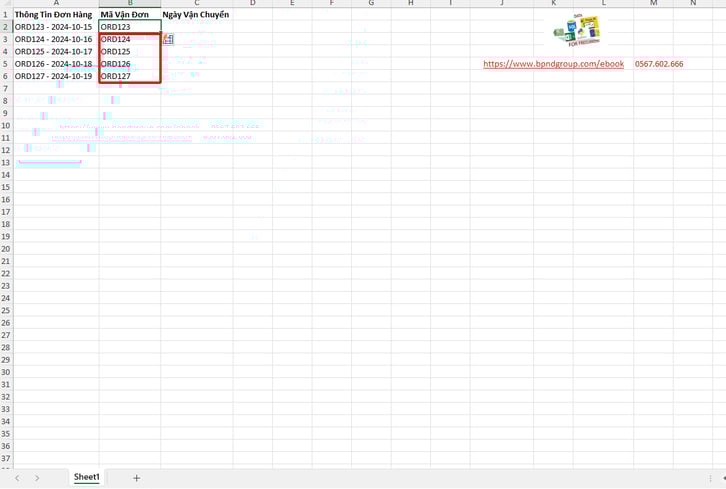
Task: Go to next sheet with right arrow
Action: 37,478
